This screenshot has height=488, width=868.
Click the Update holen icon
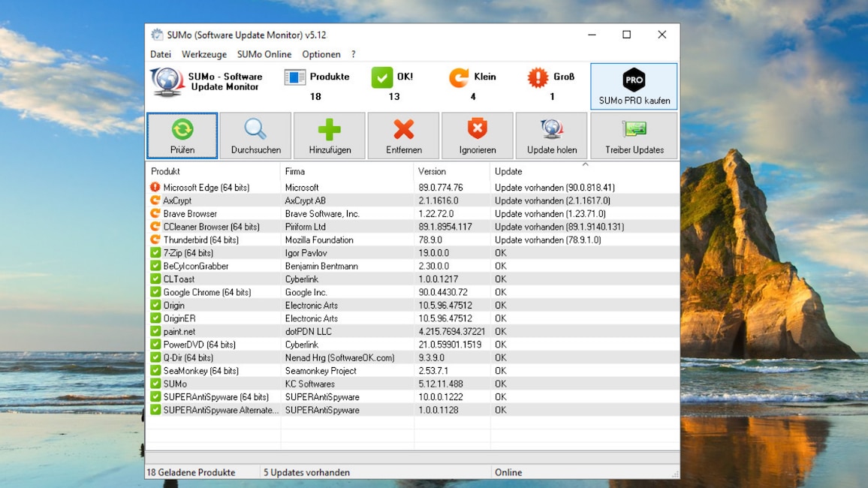551,129
